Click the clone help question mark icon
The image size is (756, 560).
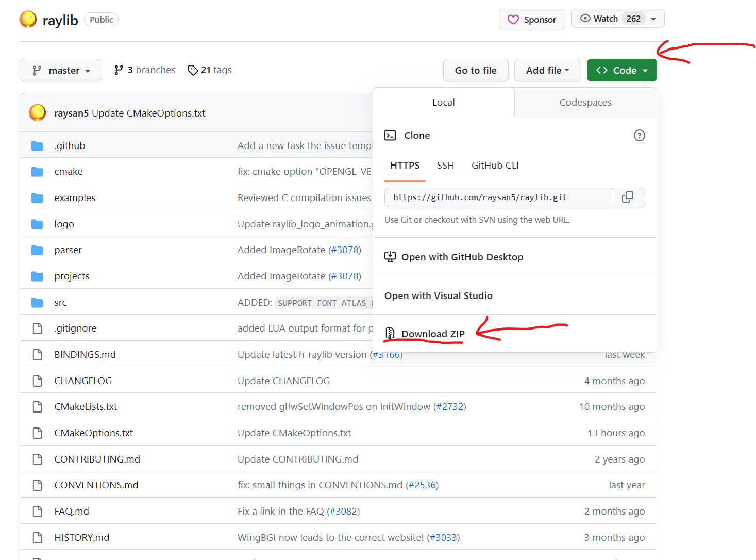[639, 136]
